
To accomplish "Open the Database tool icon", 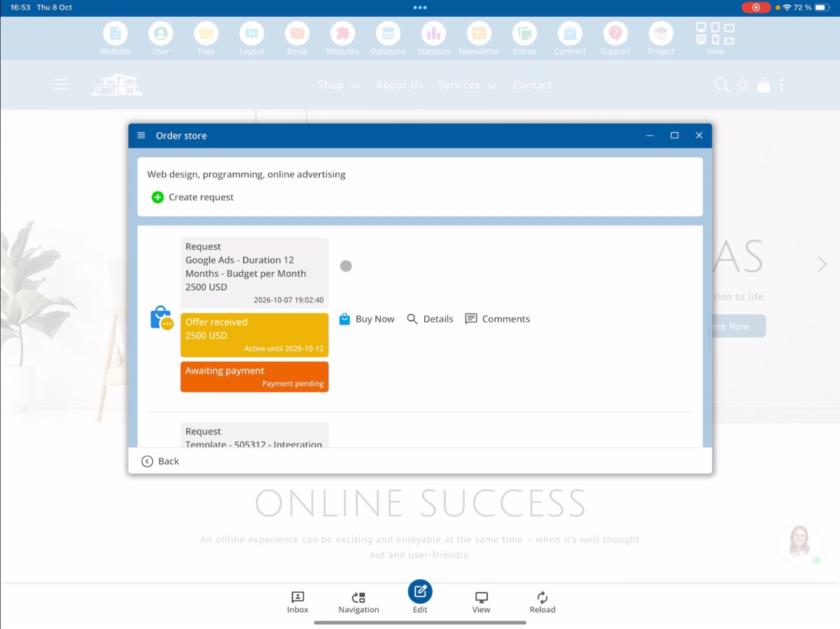I will (x=388, y=34).
